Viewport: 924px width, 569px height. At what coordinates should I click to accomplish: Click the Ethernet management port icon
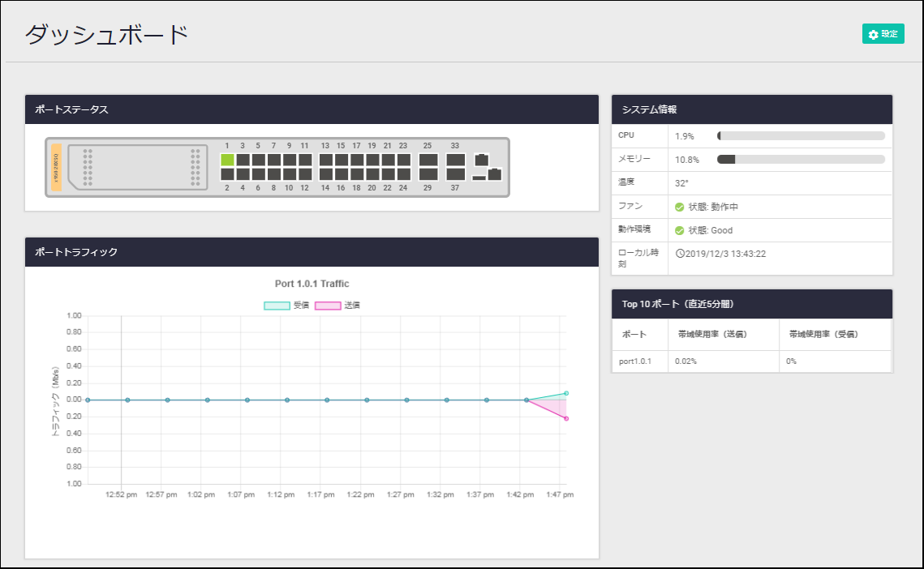click(482, 160)
